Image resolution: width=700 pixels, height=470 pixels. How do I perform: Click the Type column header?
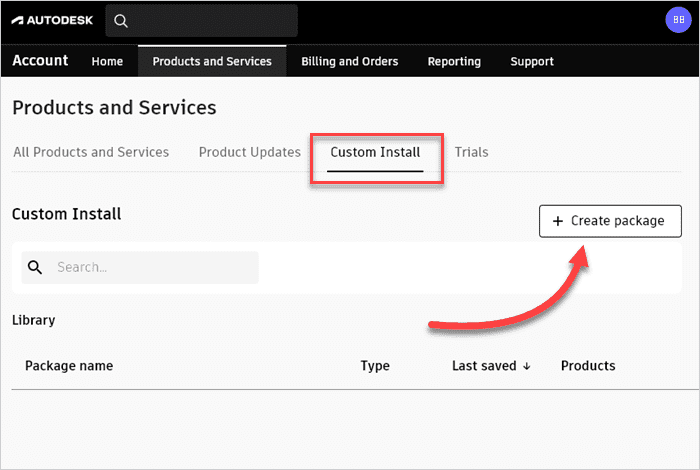click(375, 366)
